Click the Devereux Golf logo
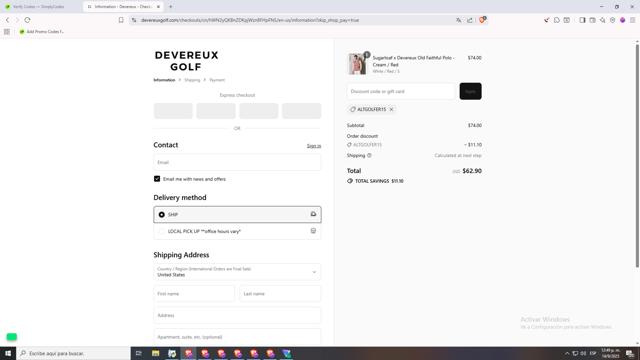Image resolution: width=640 pixels, height=360 pixels. click(187, 61)
